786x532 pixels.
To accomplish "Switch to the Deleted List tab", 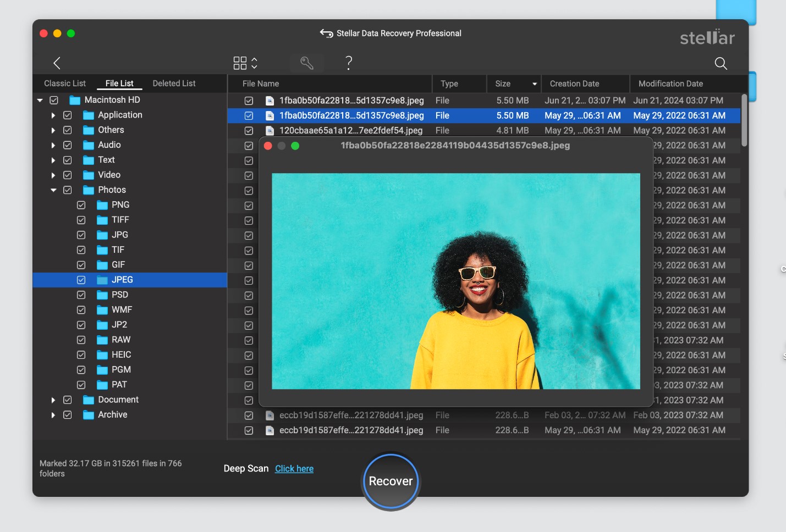I will click(174, 84).
